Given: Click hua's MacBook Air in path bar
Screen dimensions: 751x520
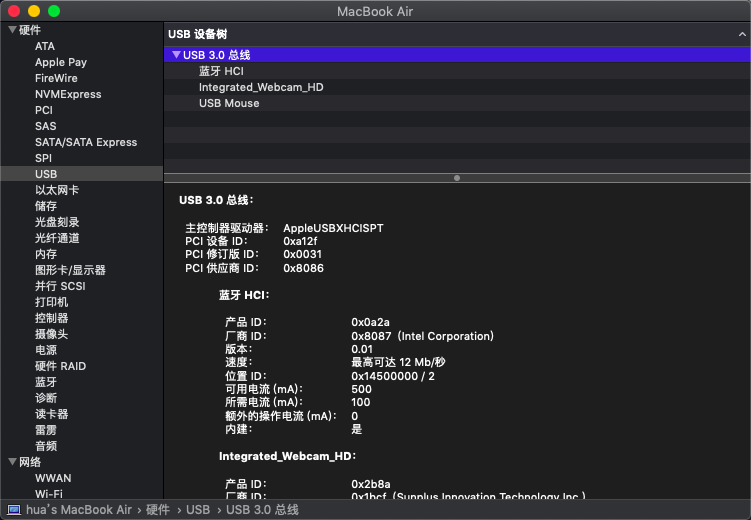Looking at the screenshot, I should pos(79,510).
